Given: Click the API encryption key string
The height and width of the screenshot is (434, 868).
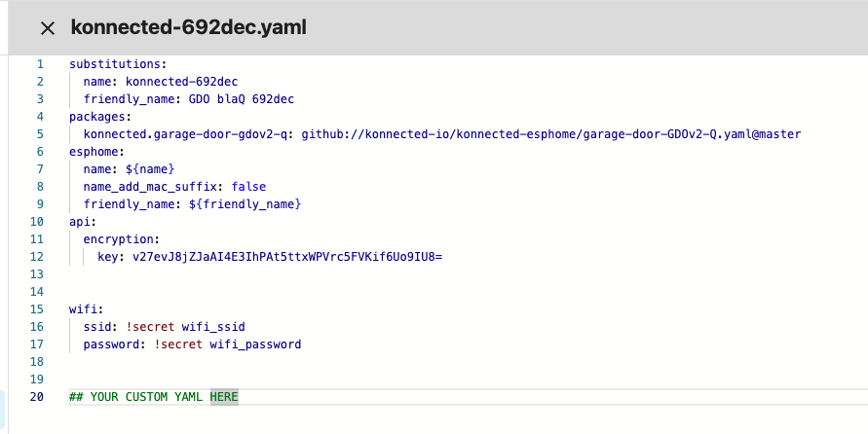Looking at the screenshot, I should click(287, 257).
